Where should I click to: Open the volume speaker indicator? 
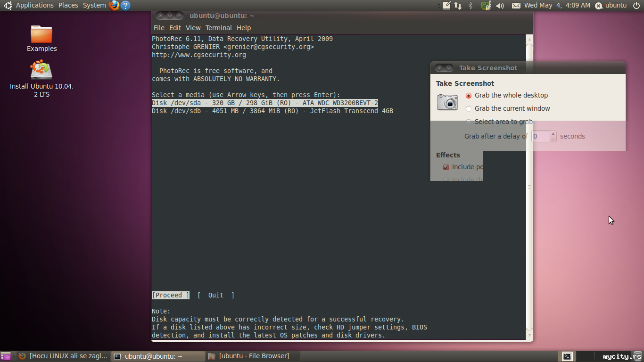[500, 6]
